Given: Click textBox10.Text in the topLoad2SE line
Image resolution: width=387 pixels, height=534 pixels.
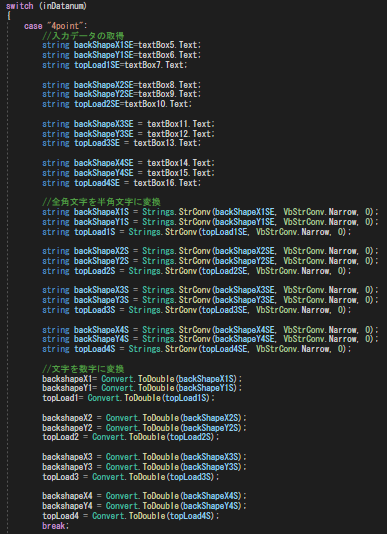Looking at the screenshot, I should tap(158, 104).
